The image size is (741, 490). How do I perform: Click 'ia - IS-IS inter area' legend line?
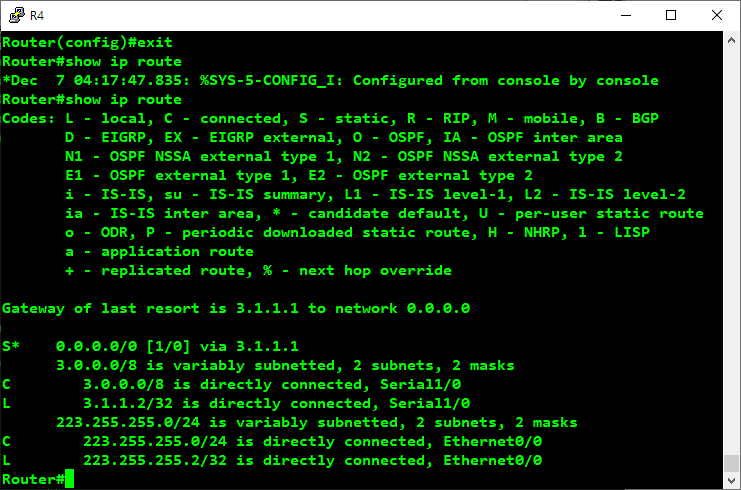[384, 214]
